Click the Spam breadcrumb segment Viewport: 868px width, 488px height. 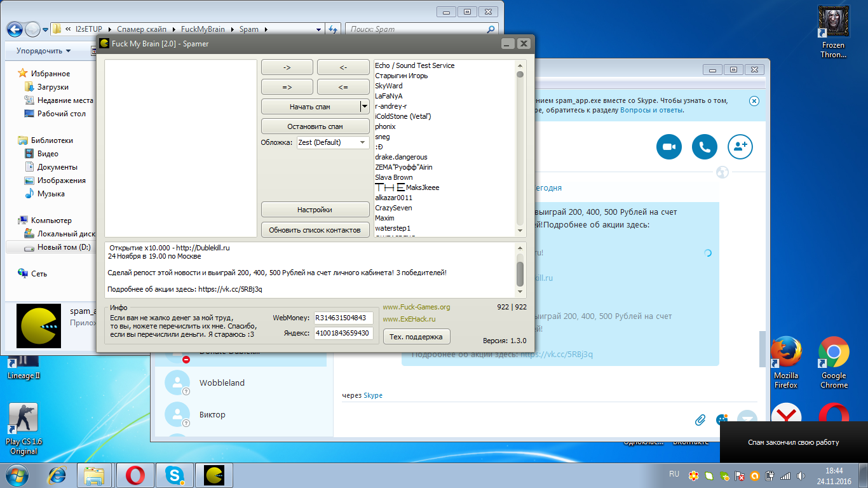tap(248, 29)
